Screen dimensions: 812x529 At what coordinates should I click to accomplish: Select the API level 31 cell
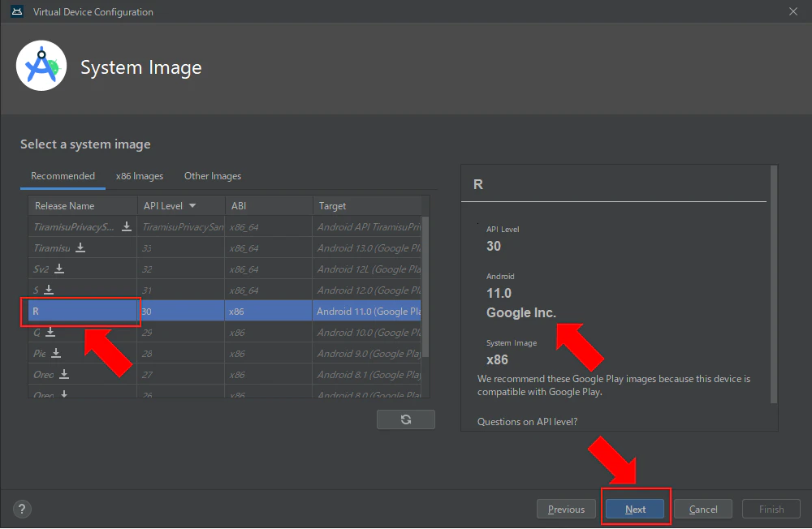click(x=181, y=290)
